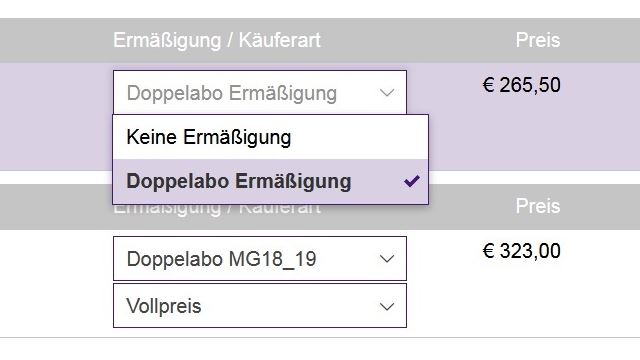640x360 pixels.
Task: Click the greyed Doppelabo Ermäßigung text in top field
Action: coord(232,93)
